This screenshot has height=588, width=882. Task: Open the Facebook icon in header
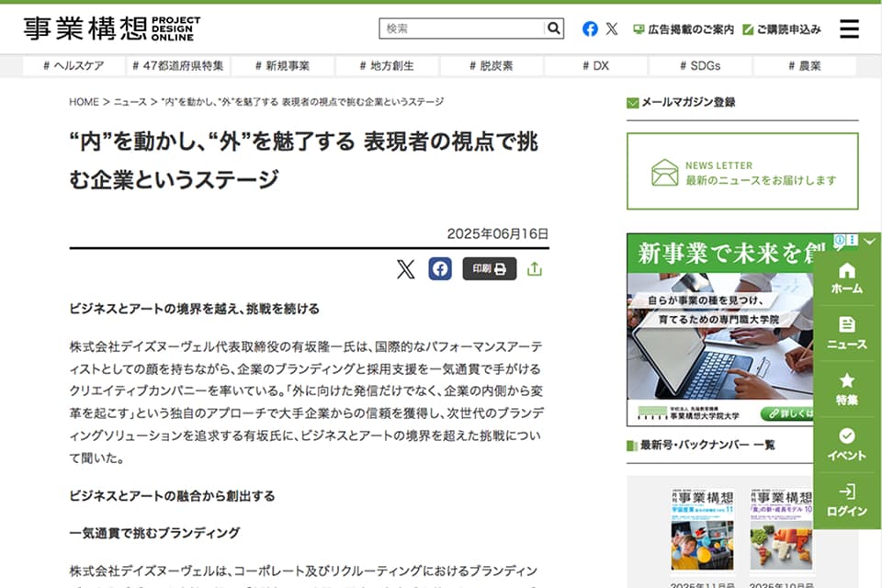coord(590,28)
